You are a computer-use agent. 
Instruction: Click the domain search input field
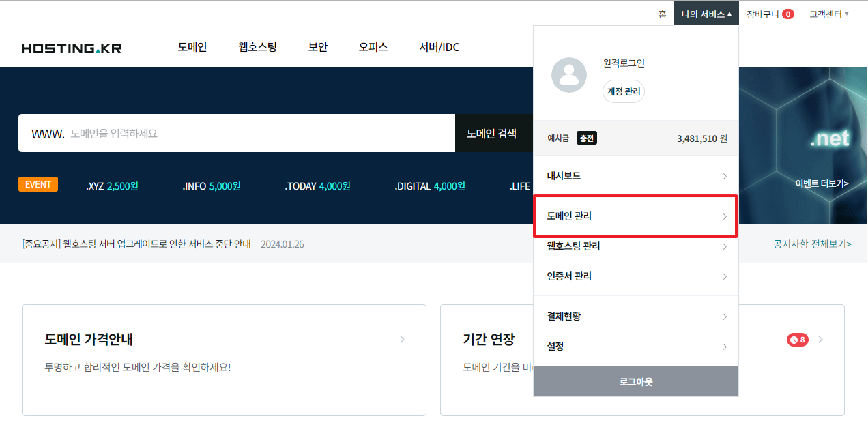click(259, 134)
